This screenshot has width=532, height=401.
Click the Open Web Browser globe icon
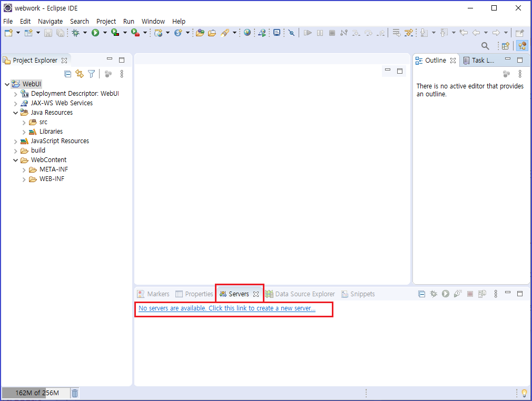tap(248, 33)
